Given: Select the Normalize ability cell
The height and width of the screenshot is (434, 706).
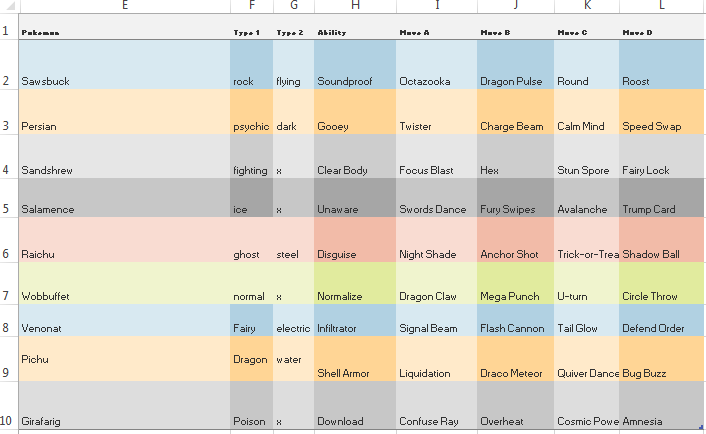Looking at the screenshot, I should (355, 283).
